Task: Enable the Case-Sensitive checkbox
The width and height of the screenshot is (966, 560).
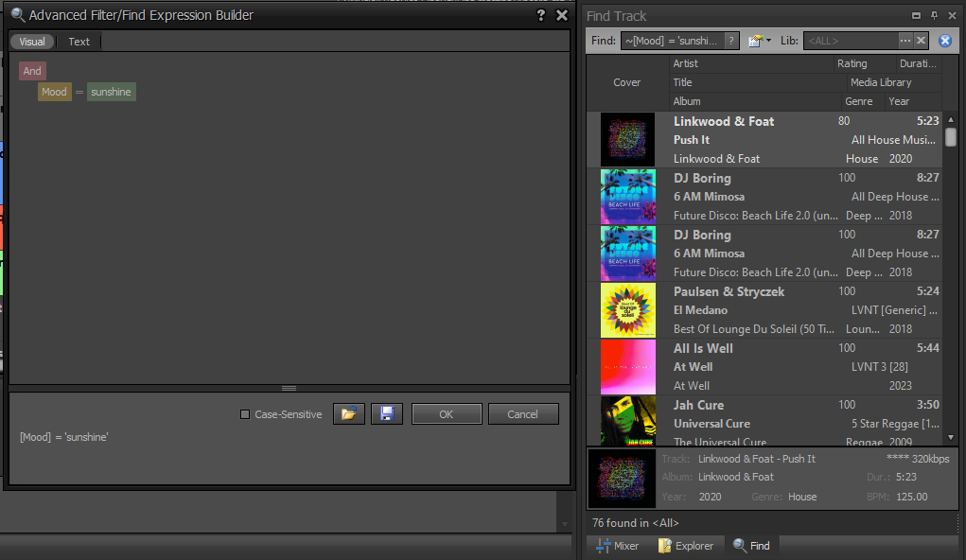Action: click(245, 414)
